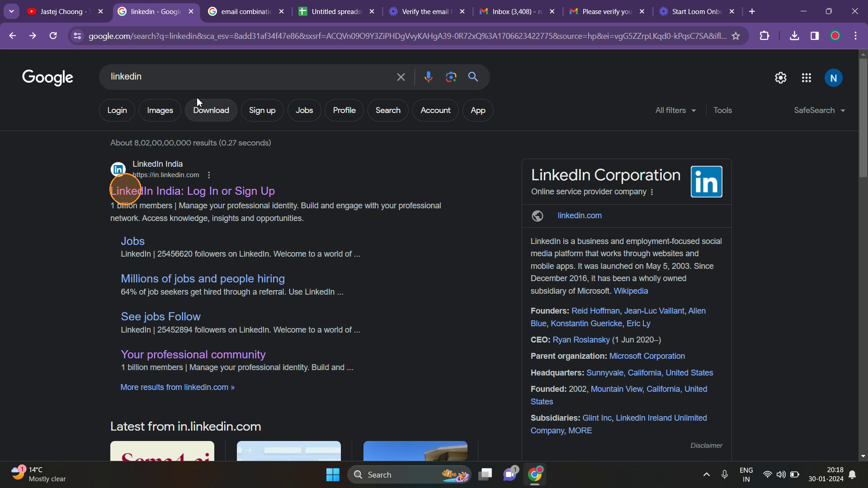Expand the SafeSearch dropdown
868x488 pixels.
(819, 110)
